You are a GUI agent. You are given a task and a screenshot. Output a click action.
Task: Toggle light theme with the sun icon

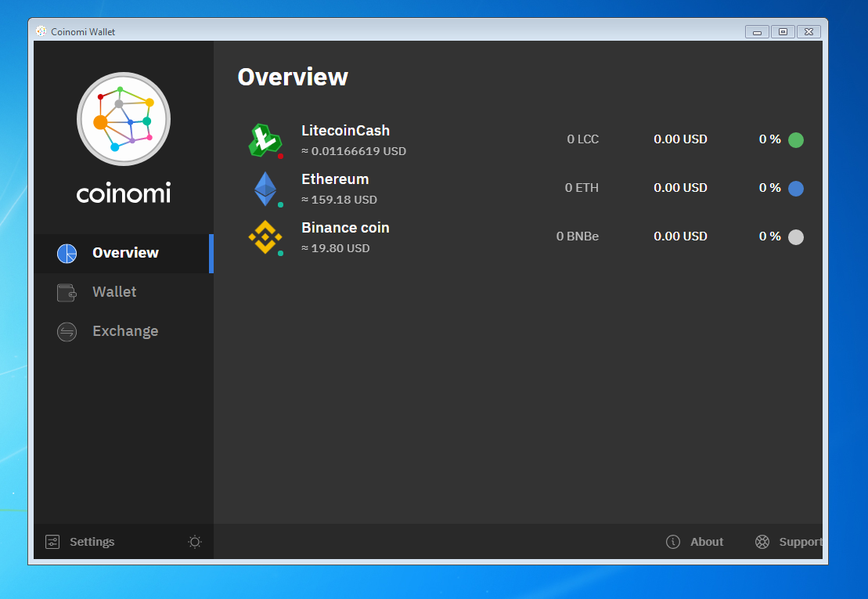195,542
